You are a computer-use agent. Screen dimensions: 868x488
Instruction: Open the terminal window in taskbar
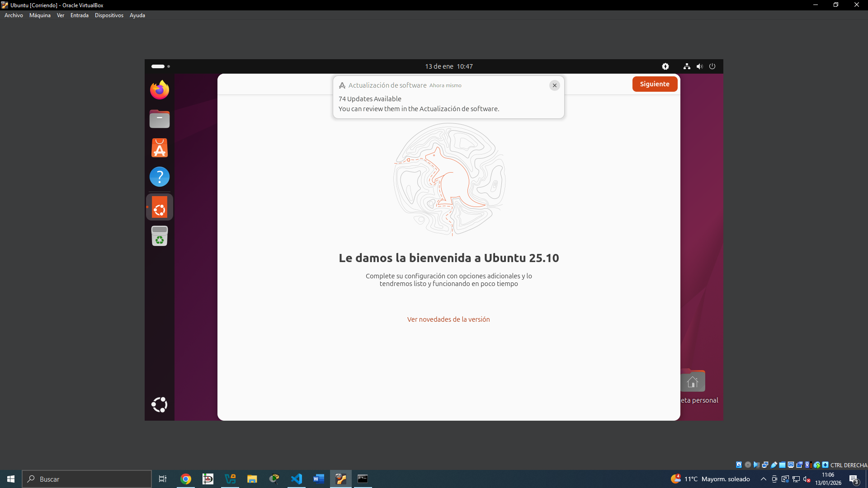[363, 479]
